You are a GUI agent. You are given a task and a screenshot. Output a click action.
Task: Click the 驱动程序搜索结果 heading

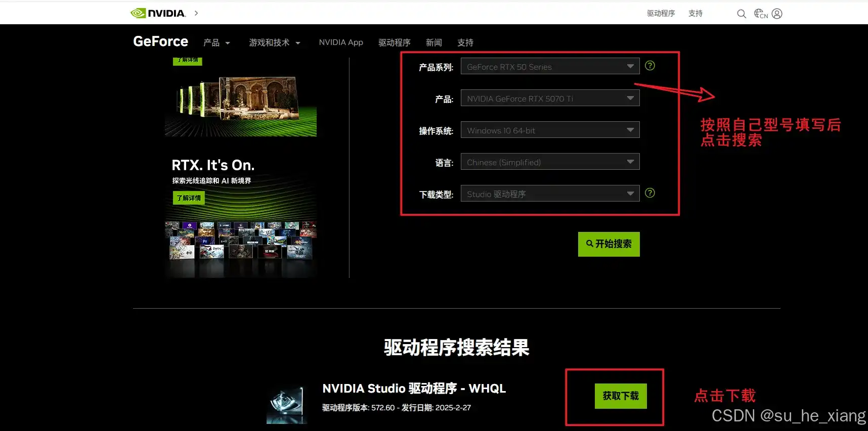(457, 348)
